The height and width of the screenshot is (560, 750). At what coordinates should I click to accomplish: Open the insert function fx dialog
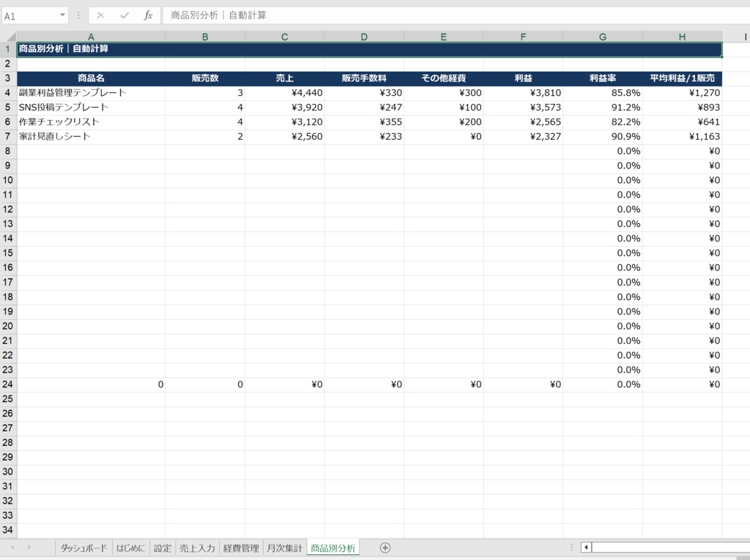point(148,15)
